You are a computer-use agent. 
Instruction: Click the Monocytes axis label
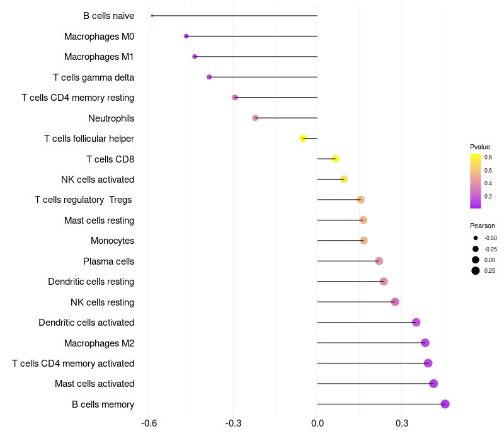pyautogui.click(x=112, y=241)
